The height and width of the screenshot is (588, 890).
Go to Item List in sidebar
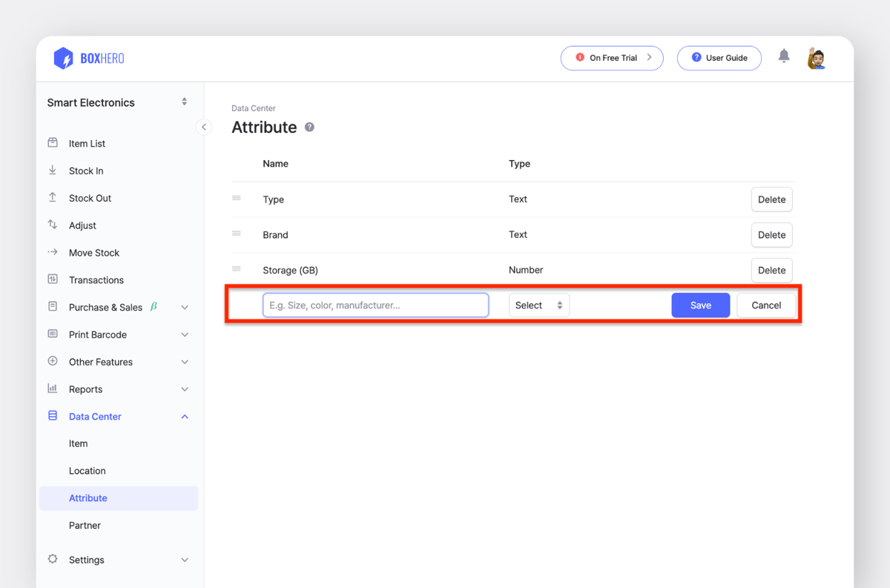(x=87, y=144)
